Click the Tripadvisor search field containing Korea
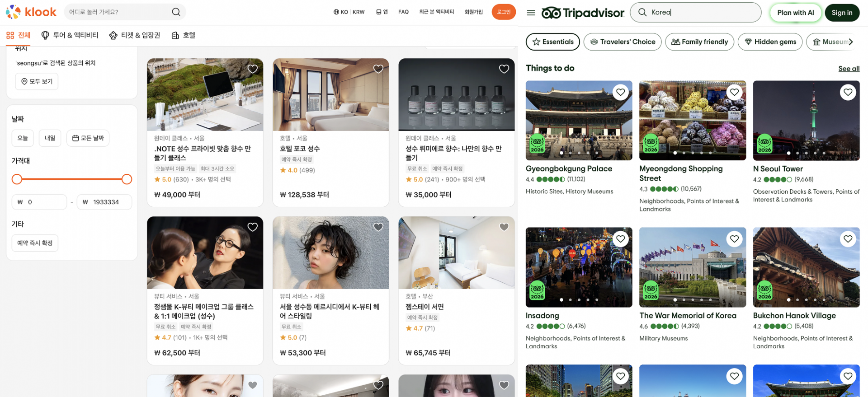 [x=696, y=13]
